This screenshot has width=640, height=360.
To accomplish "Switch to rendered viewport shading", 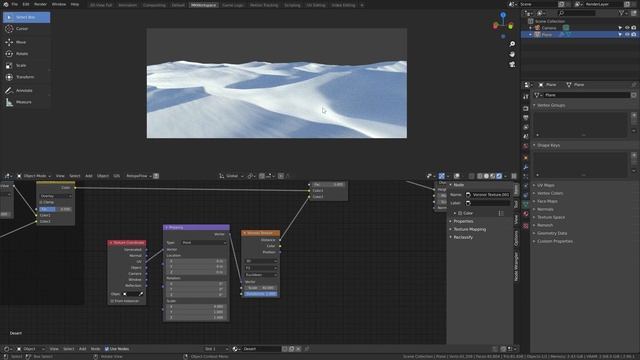I will point(499,176).
